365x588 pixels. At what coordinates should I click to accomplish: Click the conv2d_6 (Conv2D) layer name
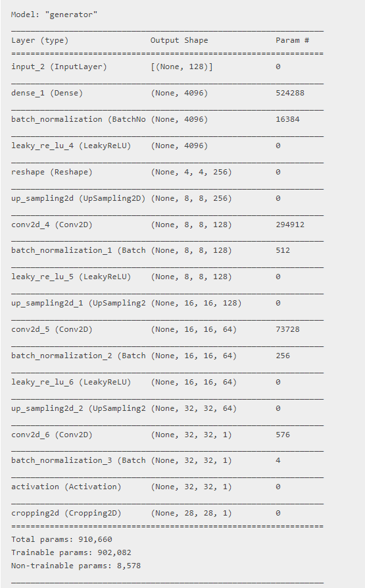point(52,435)
